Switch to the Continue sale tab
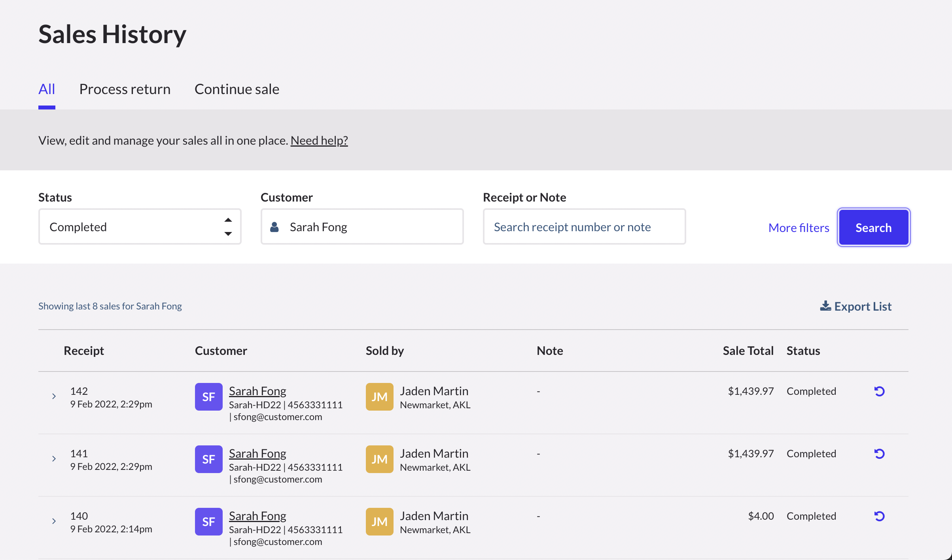Image resolution: width=952 pixels, height=560 pixels. click(237, 89)
